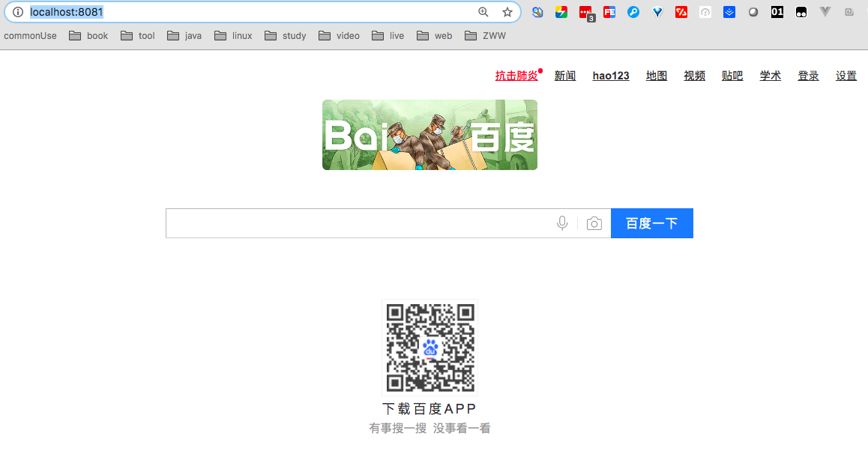Screen dimensions: 868x454
Task: Click the camera image search icon
Action: click(594, 223)
